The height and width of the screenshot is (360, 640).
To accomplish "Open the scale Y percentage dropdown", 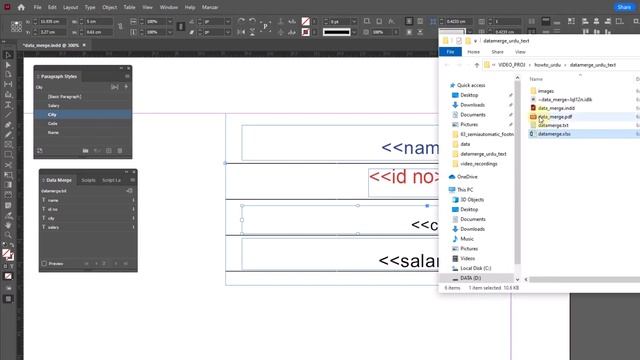I will pos(170,32).
